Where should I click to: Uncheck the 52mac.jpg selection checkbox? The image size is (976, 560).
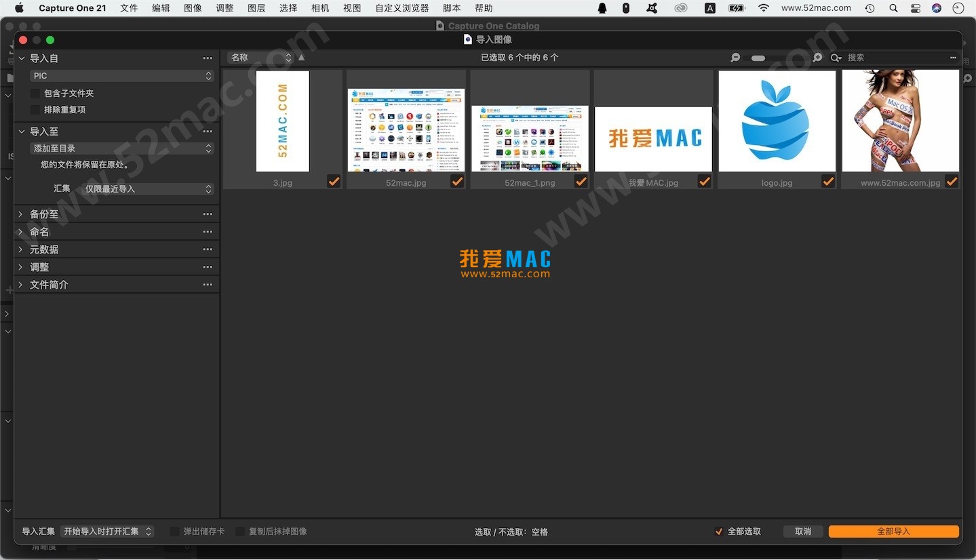click(x=457, y=181)
